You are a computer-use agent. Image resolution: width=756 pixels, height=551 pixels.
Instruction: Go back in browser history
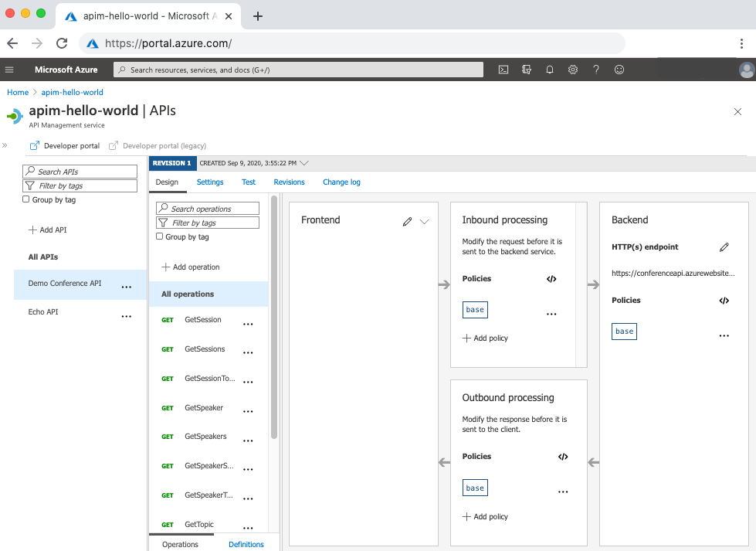pos(12,43)
